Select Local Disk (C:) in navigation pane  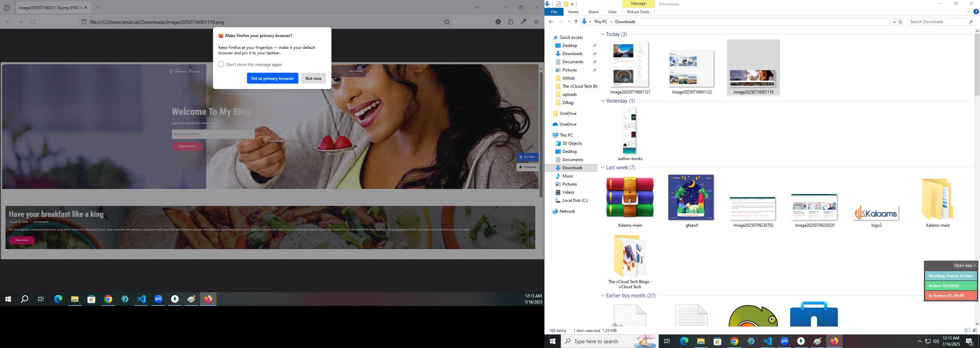point(575,201)
